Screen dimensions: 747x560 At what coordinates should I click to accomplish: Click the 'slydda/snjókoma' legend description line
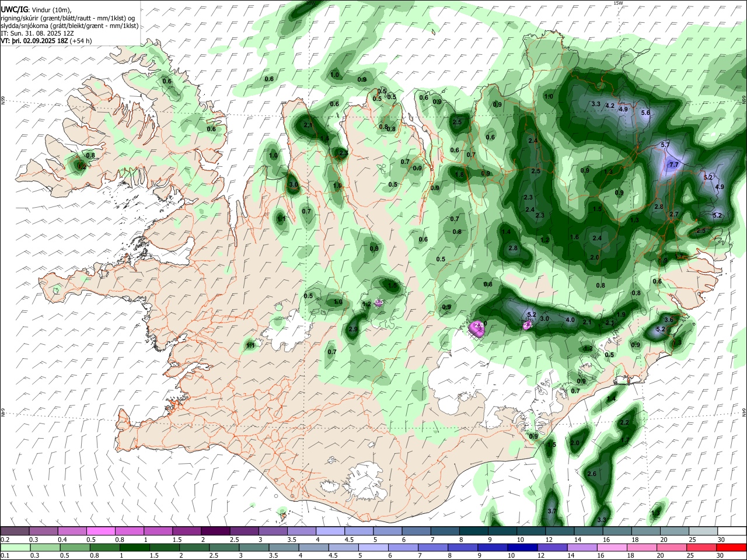click(69, 26)
